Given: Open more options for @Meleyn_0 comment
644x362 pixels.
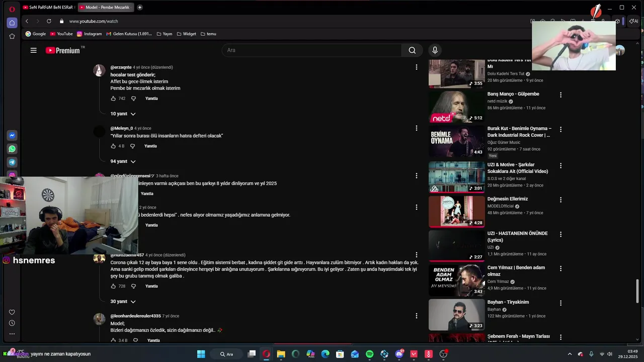Looking at the screenshot, I should pos(416,128).
